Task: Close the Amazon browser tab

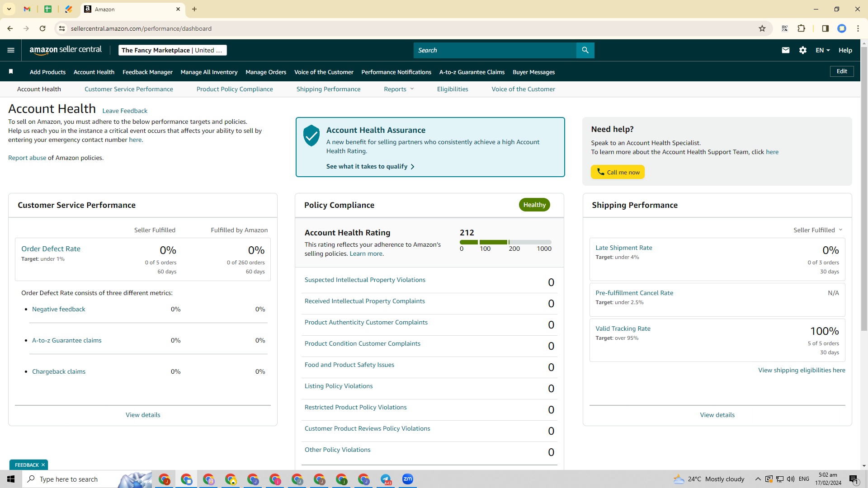Action: coord(178,9)
